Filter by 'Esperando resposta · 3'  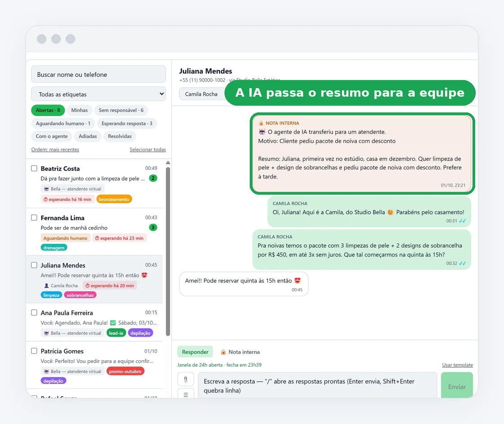click(127, 123)
